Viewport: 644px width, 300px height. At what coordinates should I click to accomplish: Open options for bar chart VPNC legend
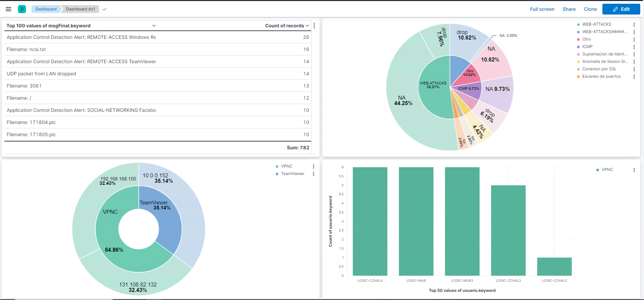pos(634,170)
